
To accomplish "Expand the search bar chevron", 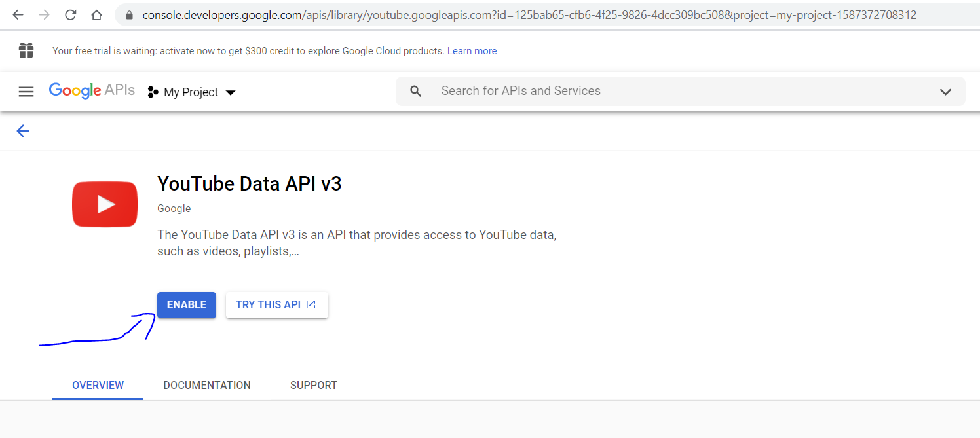I will [x=945, y=92].
